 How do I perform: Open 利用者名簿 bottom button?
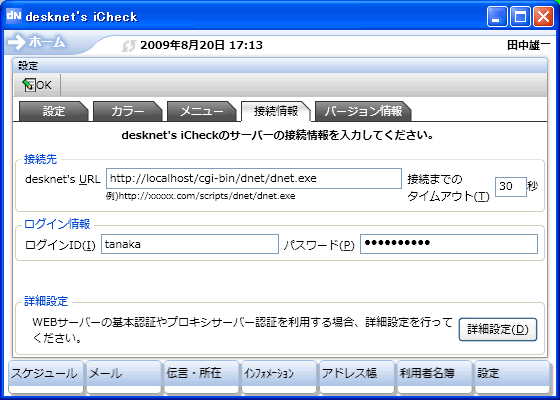click(435, 377)
